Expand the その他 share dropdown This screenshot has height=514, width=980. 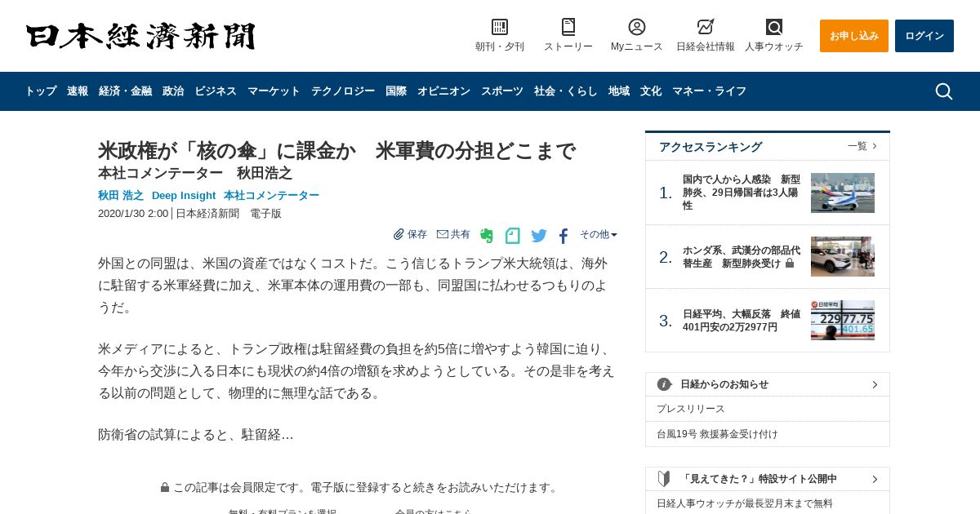(x=599, y=234)
